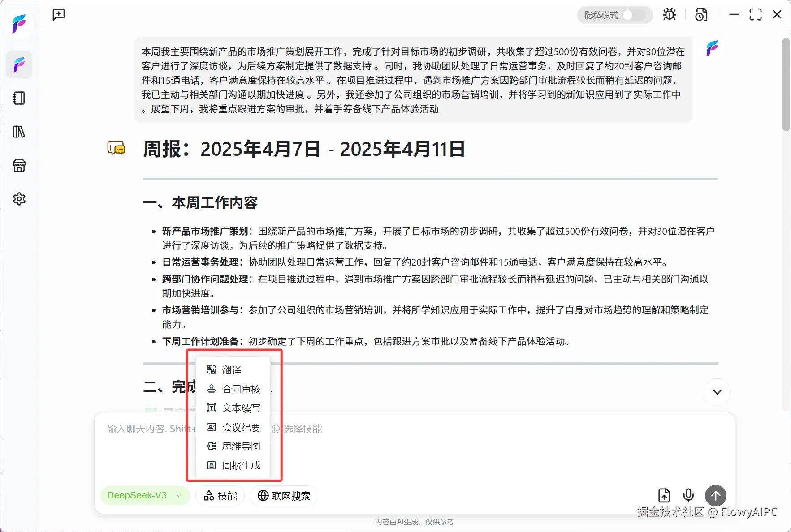This screenshot has width=791, height=532.
Task: Choose 周报生成 in the skills list
Action: click(x=241, y=465)
